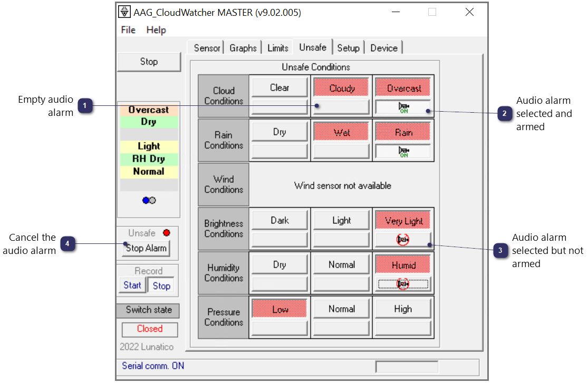Click the empty alarm slot under Dry humidity
The height and width of the screenshot is (383, 588).
click(279, 284)
